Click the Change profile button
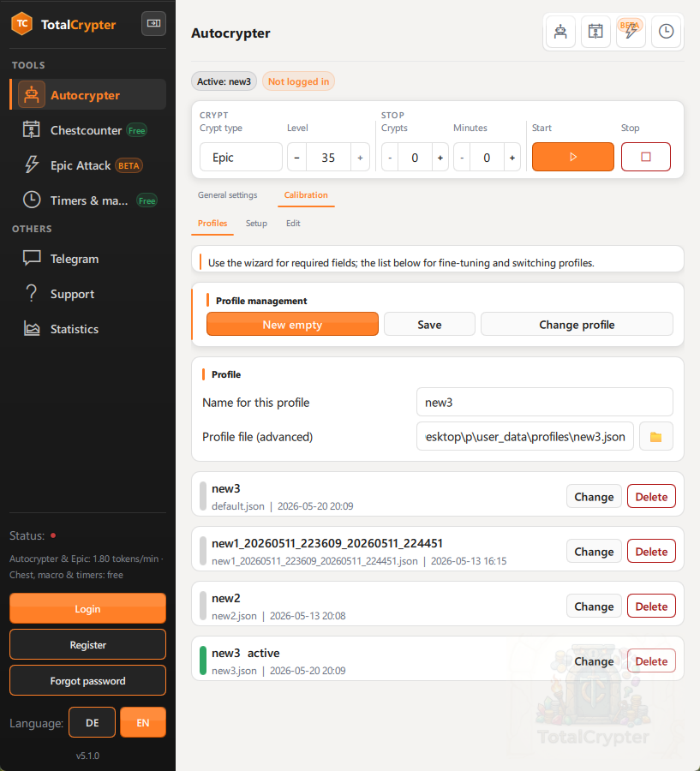 577,325
